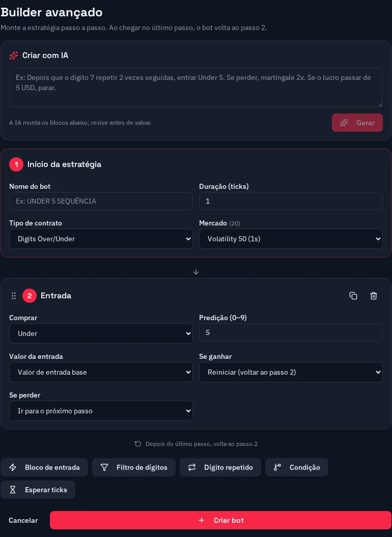
Task: Click the sparkle icon beside Criar com IA
Action: 14,55
